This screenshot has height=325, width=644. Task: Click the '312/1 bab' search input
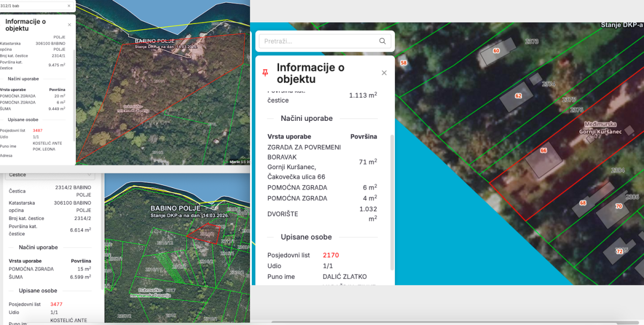(x=32, y=6)
